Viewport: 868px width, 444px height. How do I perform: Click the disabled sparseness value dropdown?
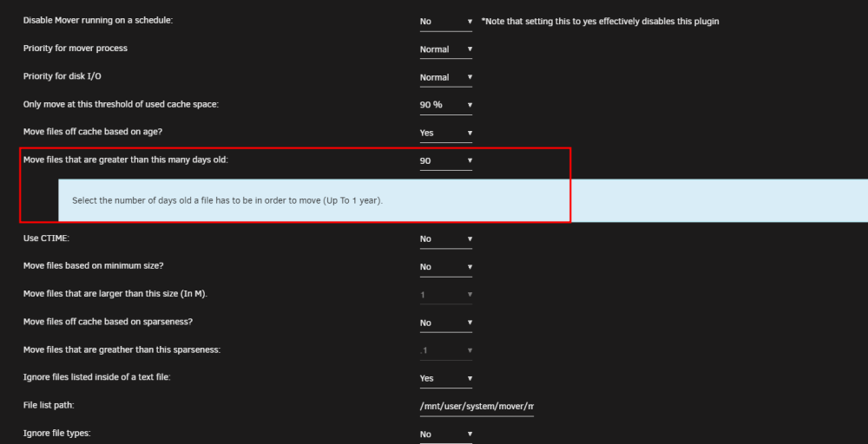[445, 350]
